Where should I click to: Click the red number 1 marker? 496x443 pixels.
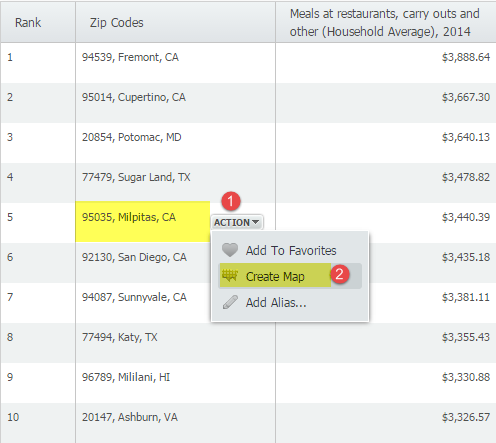(x=231, y=201)
